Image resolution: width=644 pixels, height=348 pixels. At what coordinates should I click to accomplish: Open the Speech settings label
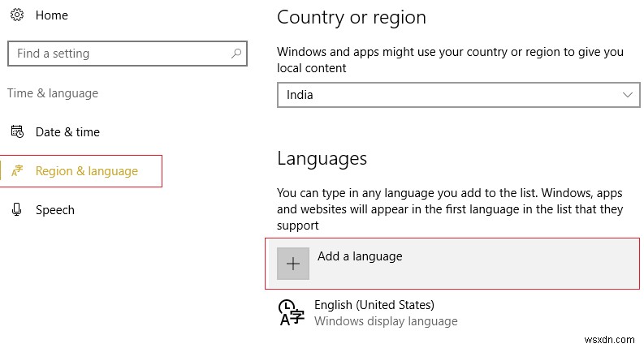(x=55, y=210)
